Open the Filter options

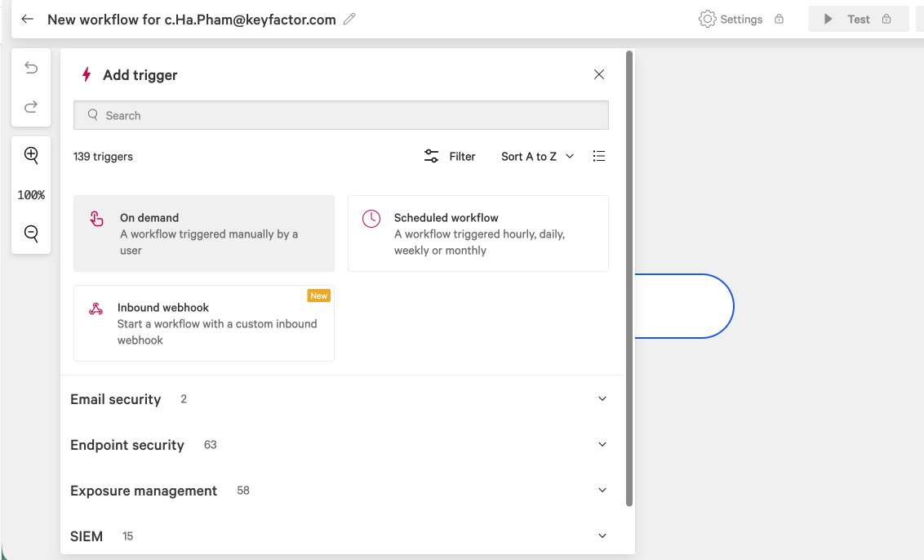coord(450,156)
